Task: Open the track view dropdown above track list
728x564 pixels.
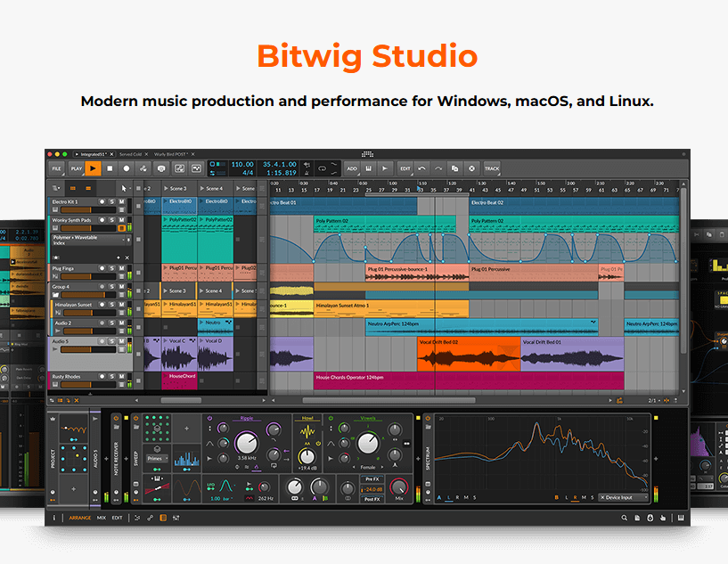Action: tap(57, 188)
